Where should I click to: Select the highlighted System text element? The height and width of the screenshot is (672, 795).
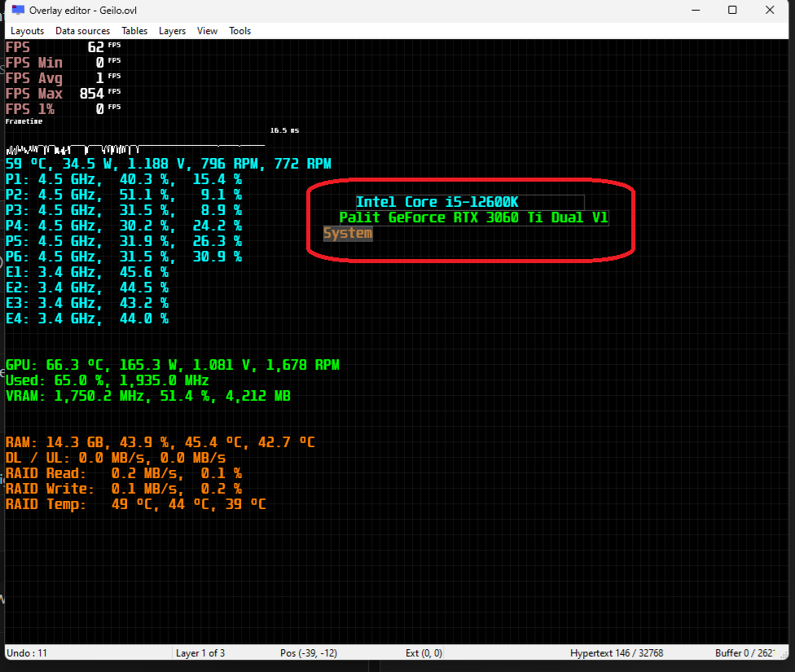tap(348, 233)
